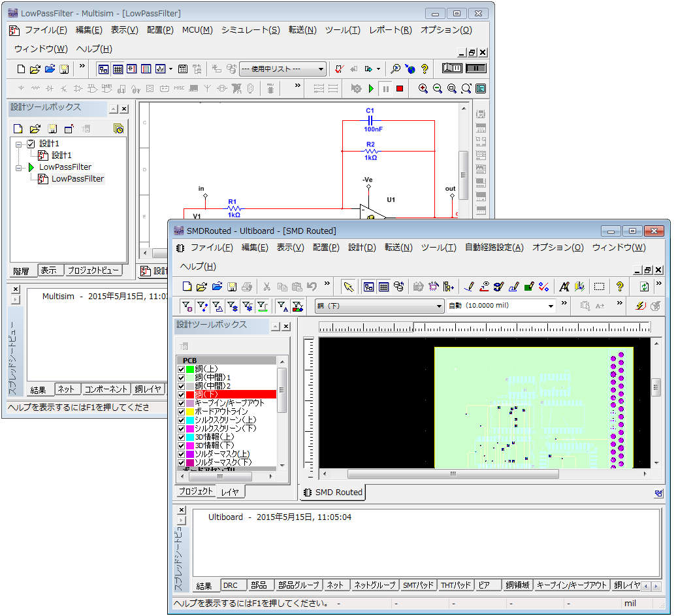Viewport: 676px width, 616px height.
Task: Collapse 設計1 tree node in Multisim
Action: [18, 144]
